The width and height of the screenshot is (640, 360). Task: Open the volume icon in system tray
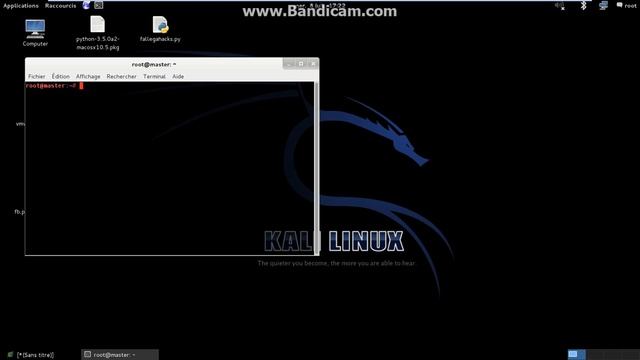point(560,6)
